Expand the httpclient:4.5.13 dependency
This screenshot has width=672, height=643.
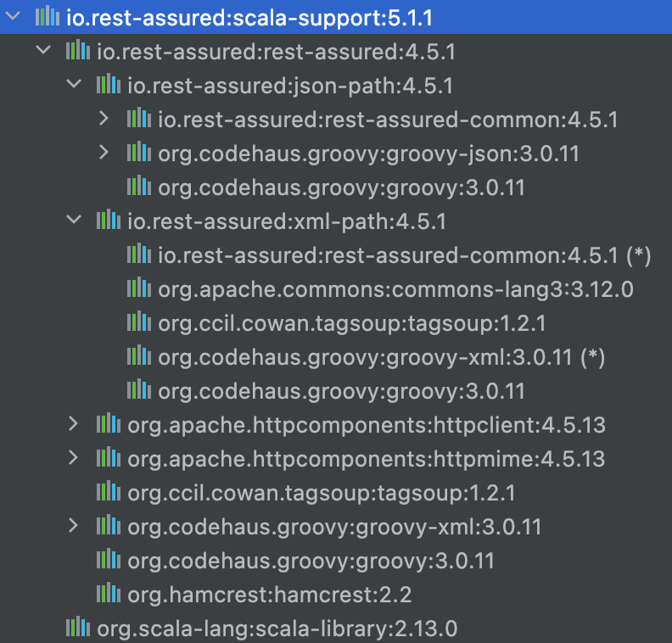point(73,423)
